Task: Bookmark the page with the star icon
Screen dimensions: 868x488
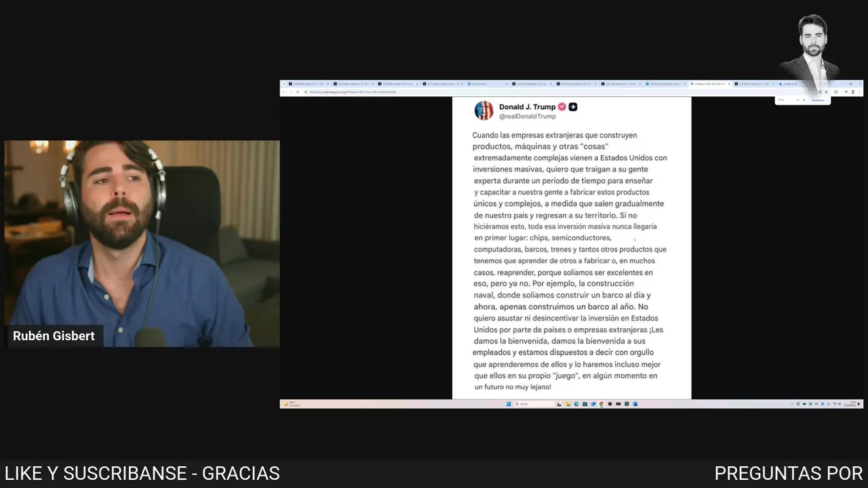Action: (x=826, y=91)
